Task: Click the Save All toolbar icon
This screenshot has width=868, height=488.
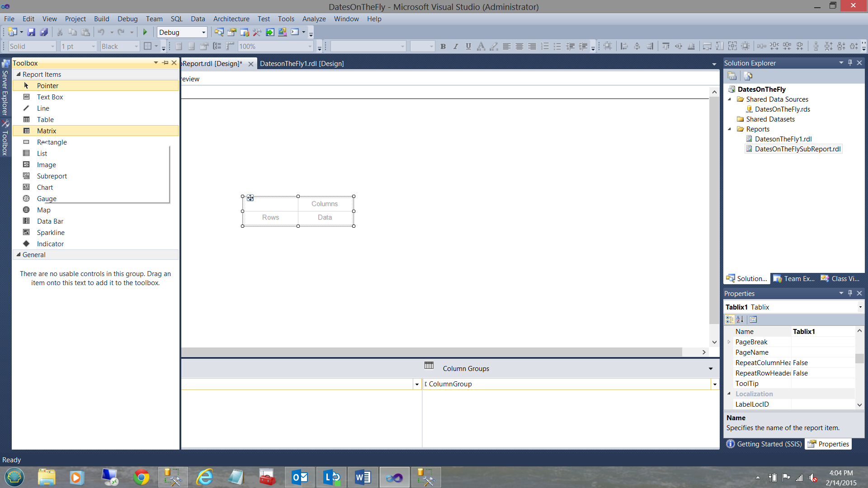Action: click(44, 32)
